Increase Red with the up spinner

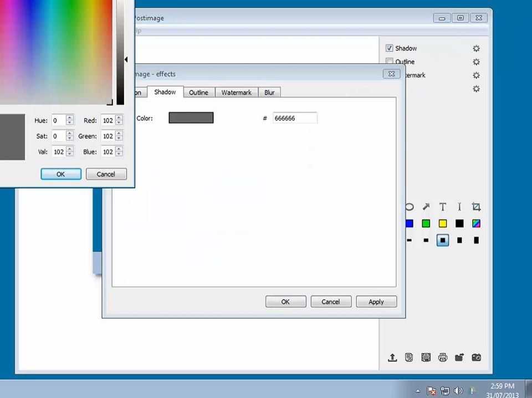(x=119, y=118)
